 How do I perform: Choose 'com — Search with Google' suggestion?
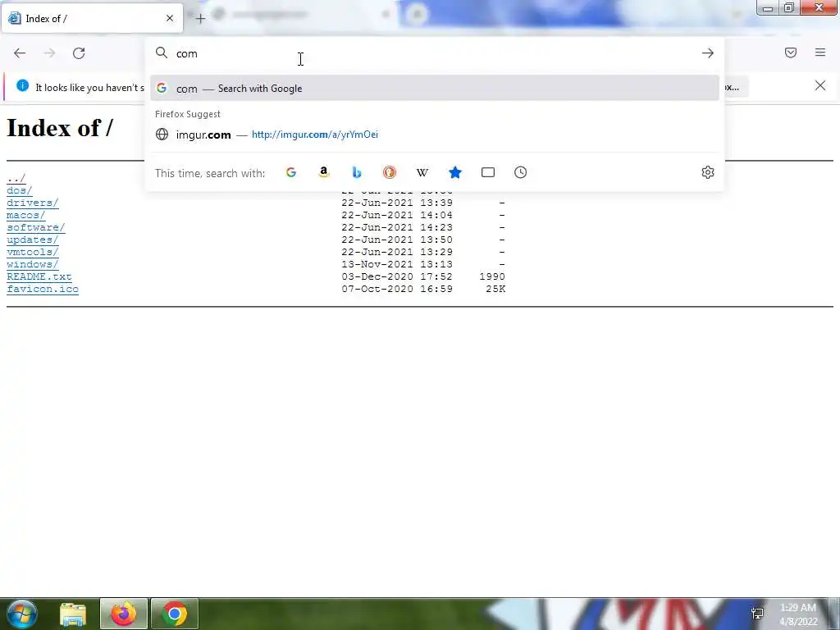[x=435, y=89]
